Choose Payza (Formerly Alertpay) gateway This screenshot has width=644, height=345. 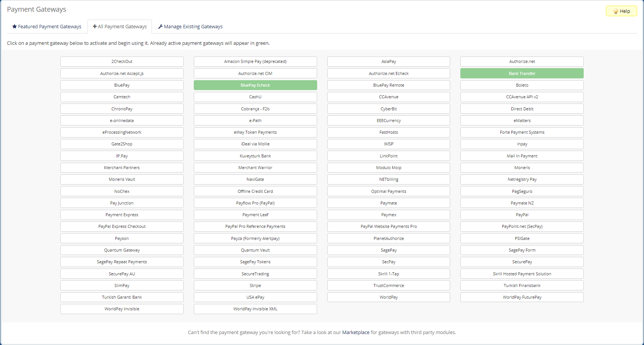pyautogui.click(x=255, y=238)
